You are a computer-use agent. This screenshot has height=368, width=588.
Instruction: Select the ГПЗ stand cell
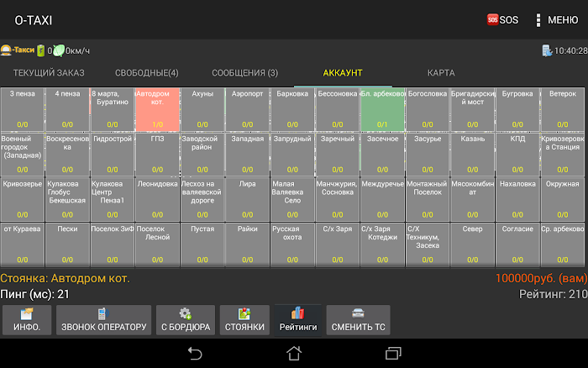pyautogui.click(x=158, y=155)
